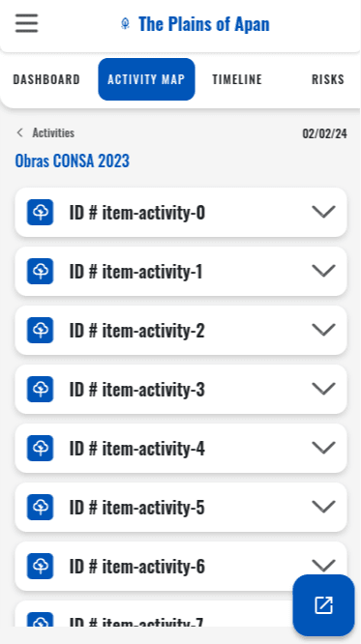
Task: Expand item-activity-0 with its chevron
Action: click(323, 212)
